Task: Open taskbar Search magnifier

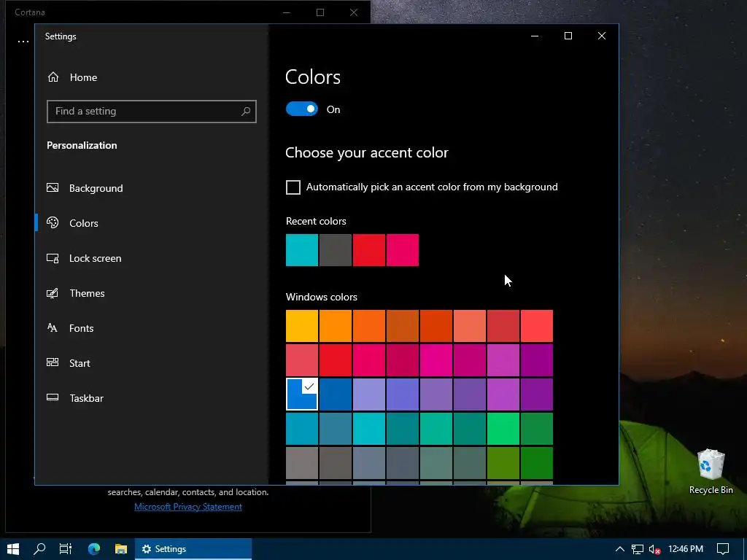Action: tap(39, 548)
